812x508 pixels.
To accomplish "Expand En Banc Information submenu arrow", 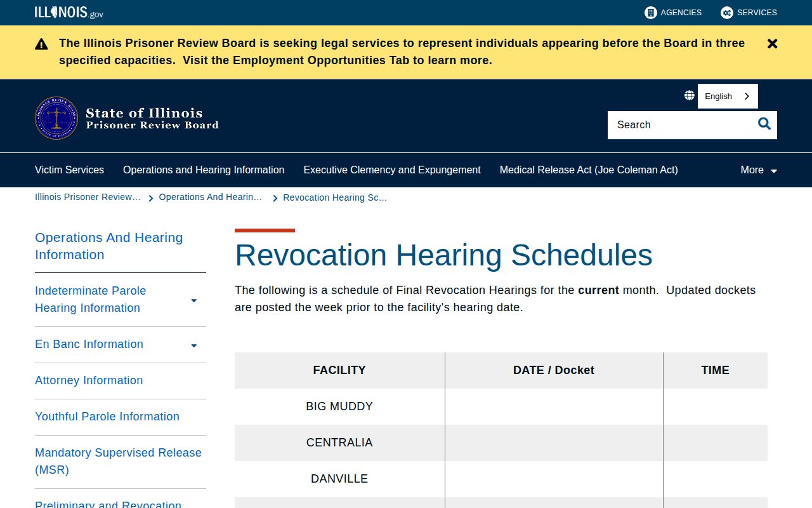I will point(194,345).
